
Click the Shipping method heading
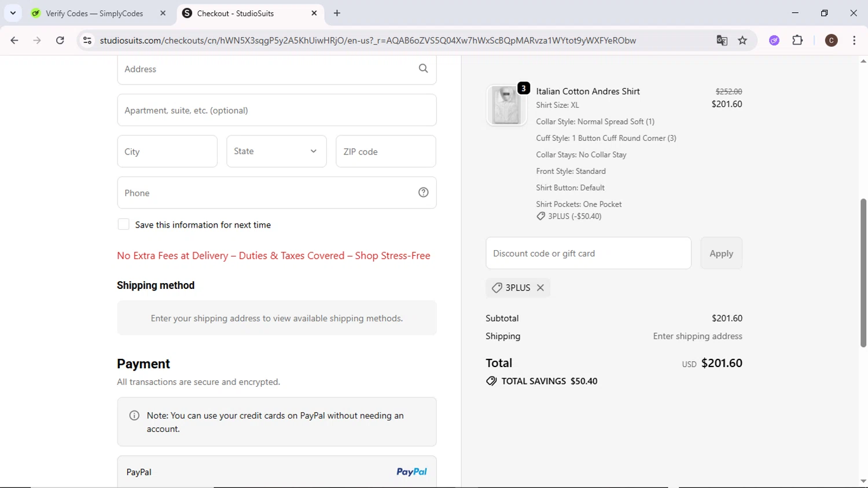pyautogui.click(x=156, y=285)
